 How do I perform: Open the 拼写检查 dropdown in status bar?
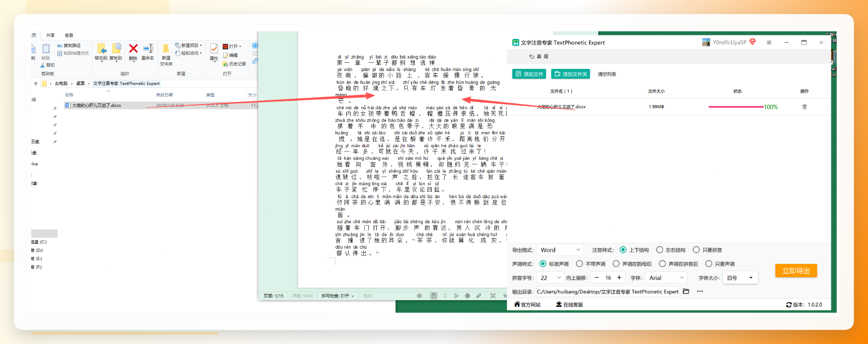338,296
